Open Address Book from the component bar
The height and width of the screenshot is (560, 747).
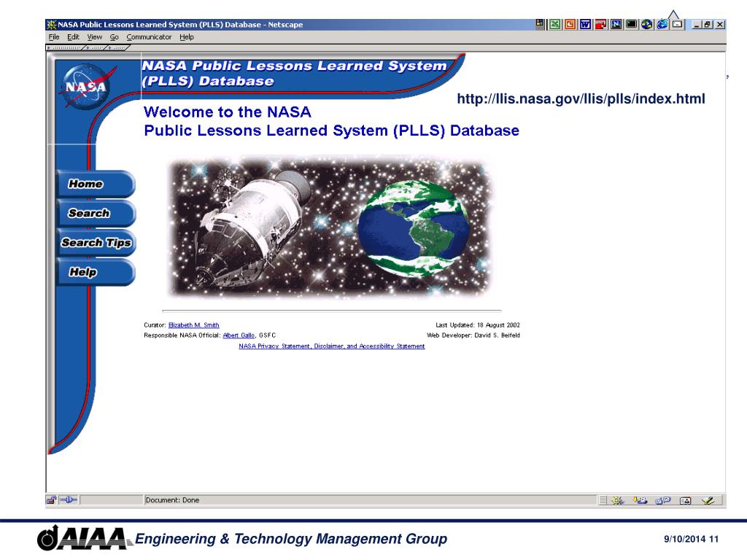point(685,500)
